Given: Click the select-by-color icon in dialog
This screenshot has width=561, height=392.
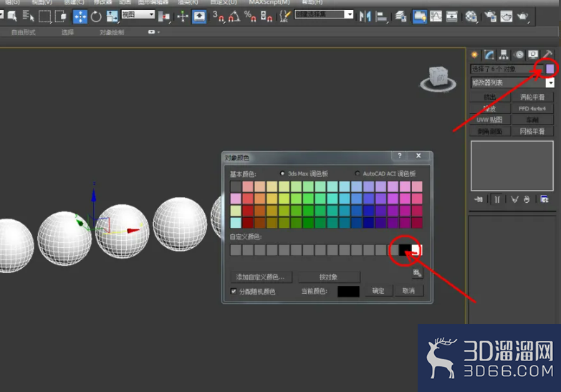Looking at the screenshot, I should pyautogui.click(x=417, y=273).
